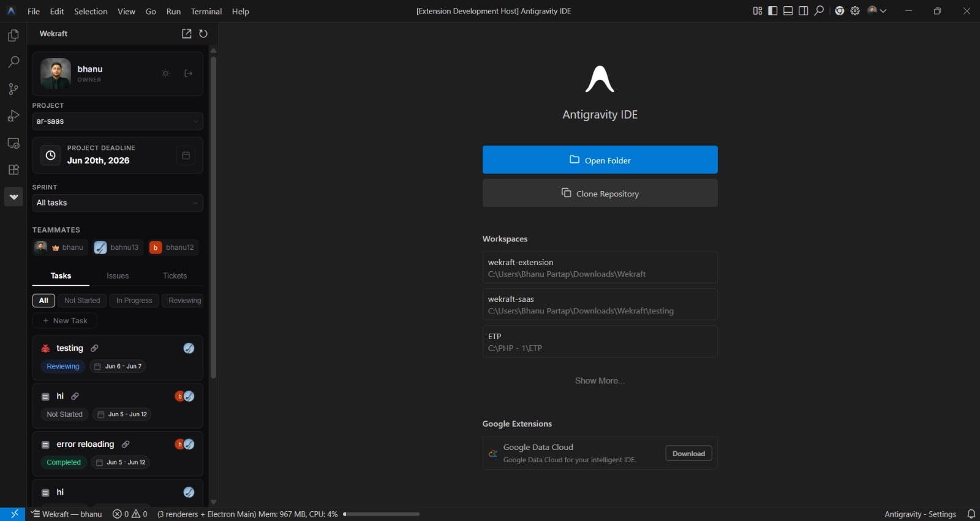Toggle the bottom panel visibility

click(x=788, y=11)
